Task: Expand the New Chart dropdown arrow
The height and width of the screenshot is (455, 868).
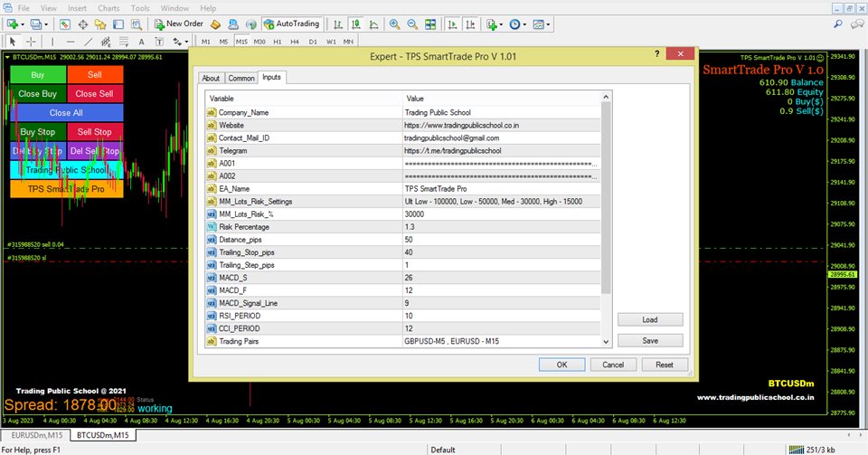Action: 22,25
